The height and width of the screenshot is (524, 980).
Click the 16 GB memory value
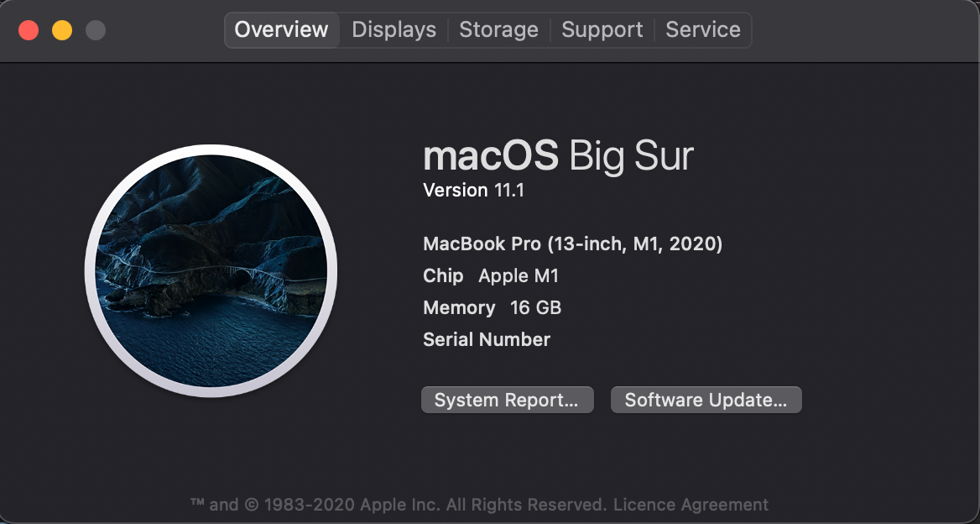[535, 307]
